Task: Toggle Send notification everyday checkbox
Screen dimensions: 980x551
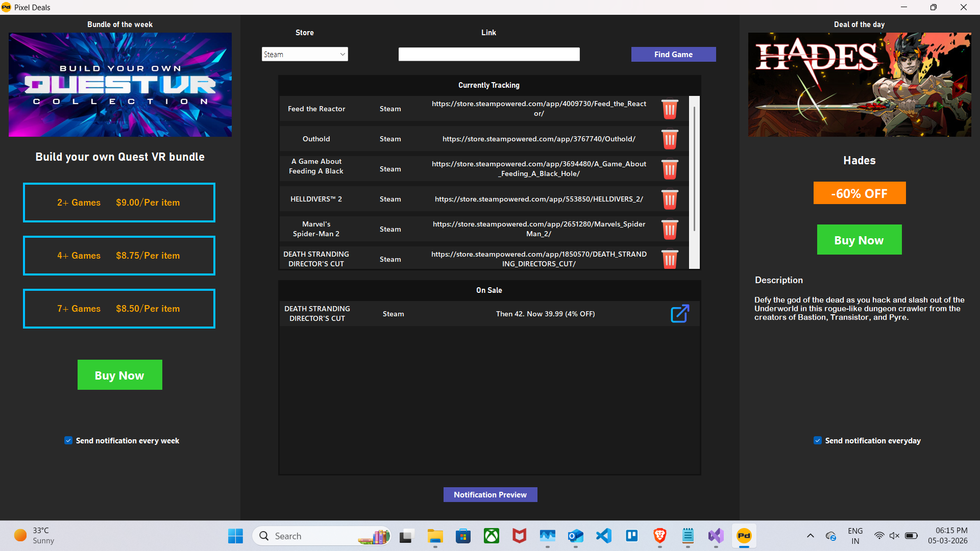Action: click(818, 440)
